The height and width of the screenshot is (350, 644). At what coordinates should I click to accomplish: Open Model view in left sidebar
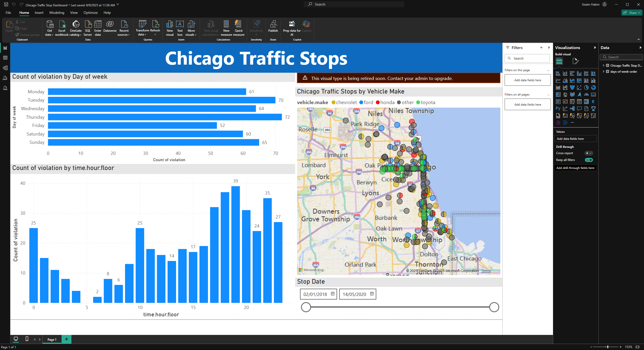[5, 68]
